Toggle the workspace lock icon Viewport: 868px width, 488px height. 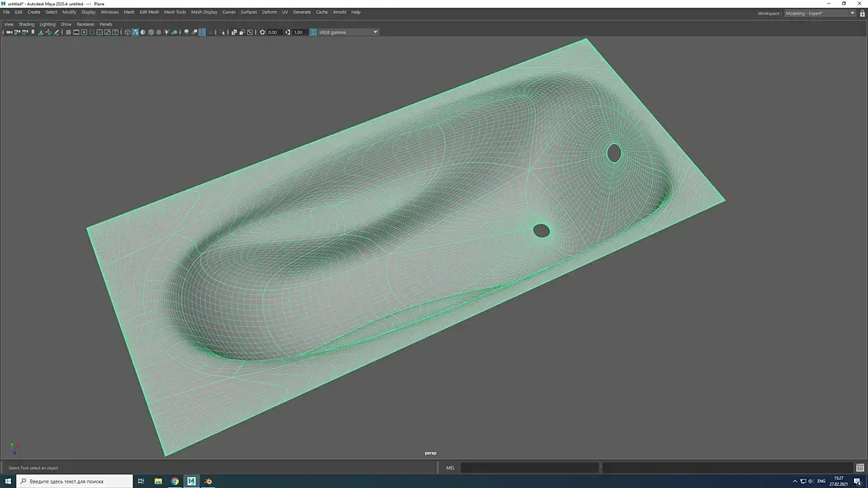click(x=861, y=13)
